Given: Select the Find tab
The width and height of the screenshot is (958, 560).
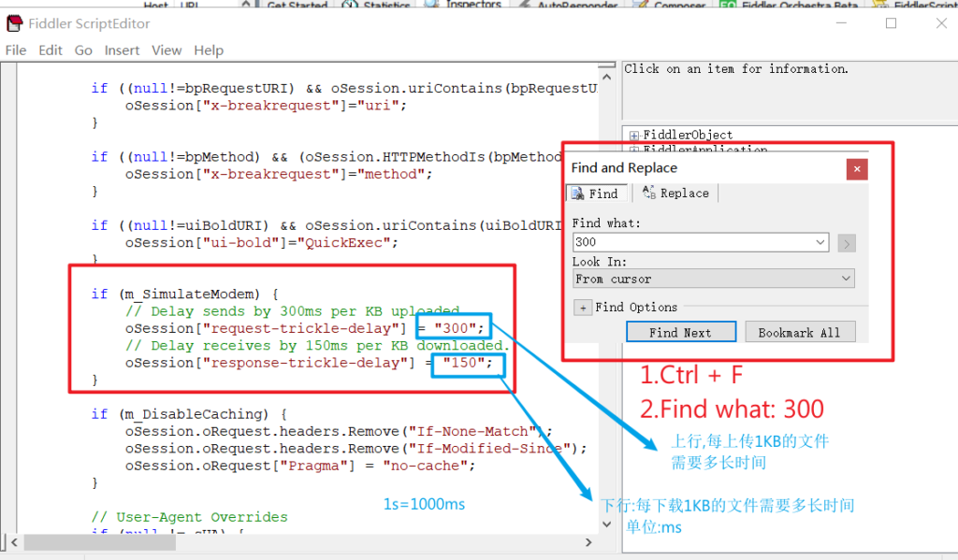Looking at the screenshot, I should coord(595,194).
